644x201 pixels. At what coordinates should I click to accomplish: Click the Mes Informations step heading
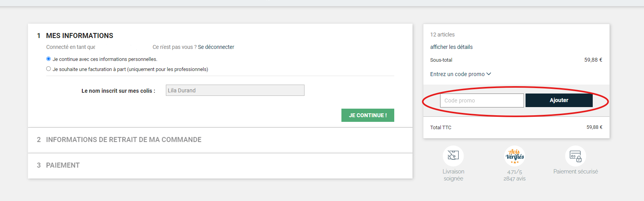click(79, 36)
